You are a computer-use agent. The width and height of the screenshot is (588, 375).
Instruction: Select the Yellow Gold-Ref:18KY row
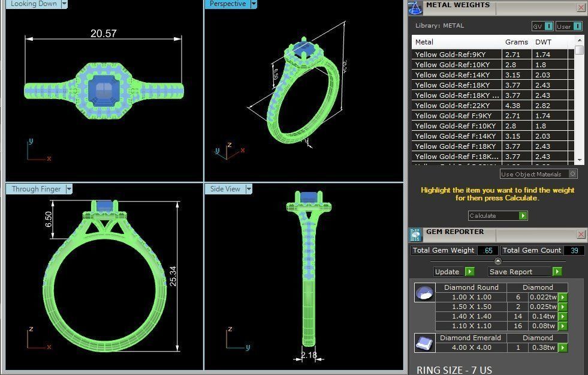pos(493,85)
